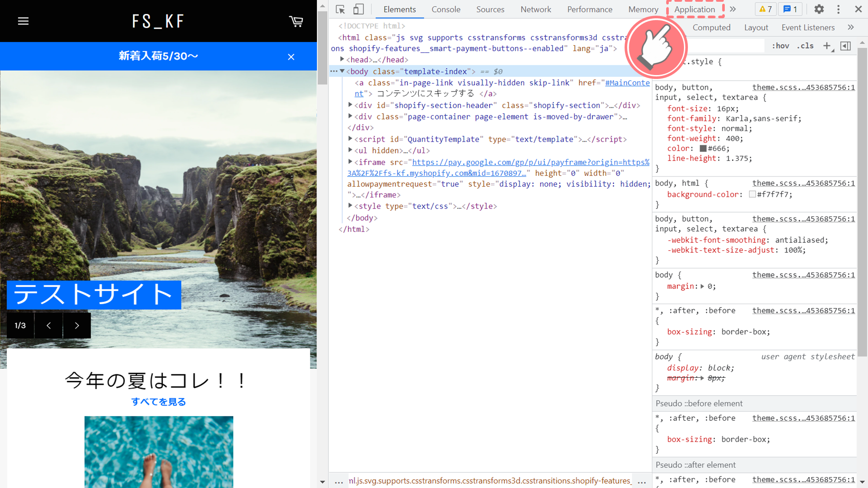Viewport: 868px width, 488px height.
Task: Select the <!DOCTYPE html> line
Action: point(372,26)
